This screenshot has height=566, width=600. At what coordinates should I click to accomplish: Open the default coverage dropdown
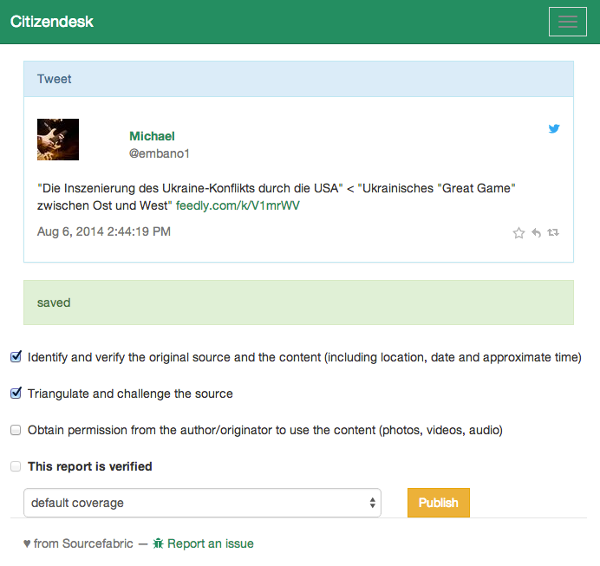pos(202,502)
